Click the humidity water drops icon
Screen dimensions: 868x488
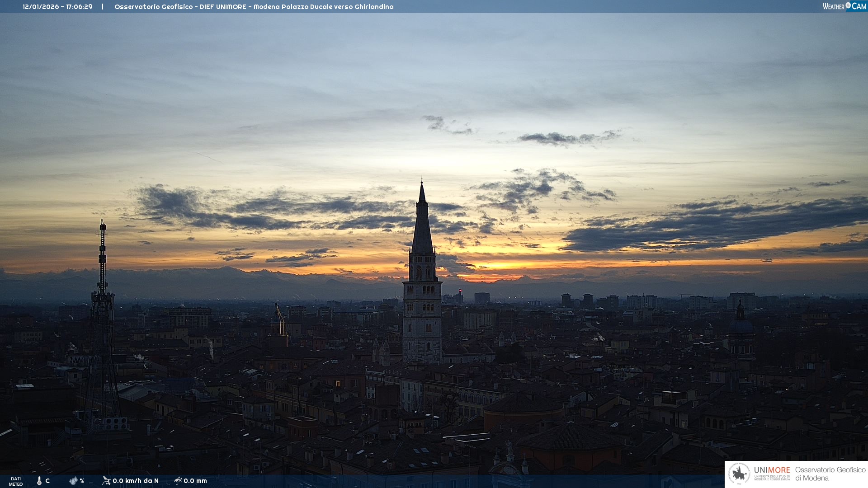pyautogui.click(x=73, y=481)
